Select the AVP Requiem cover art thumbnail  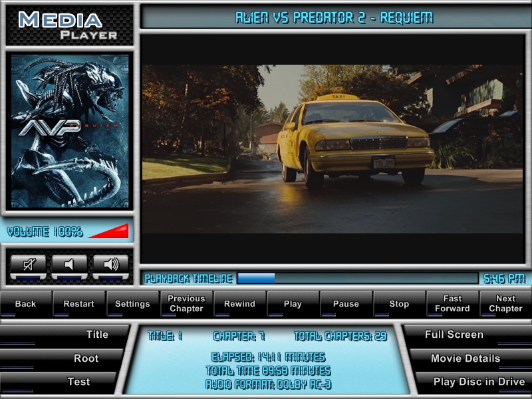(70, 131)
